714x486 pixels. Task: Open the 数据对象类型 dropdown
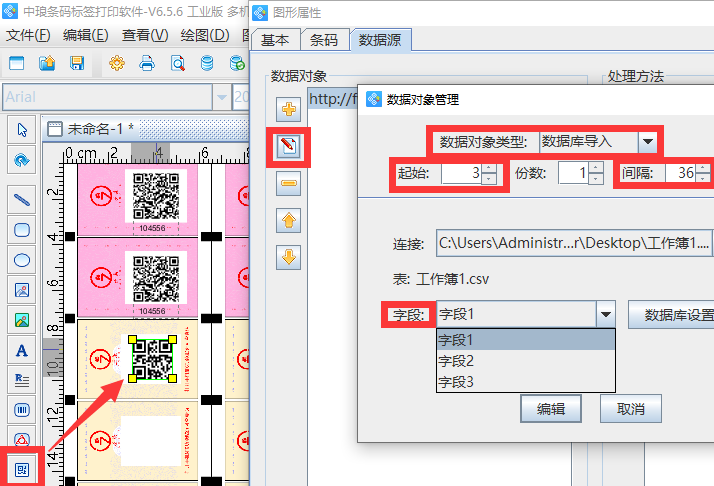click(x=647, y=142)
